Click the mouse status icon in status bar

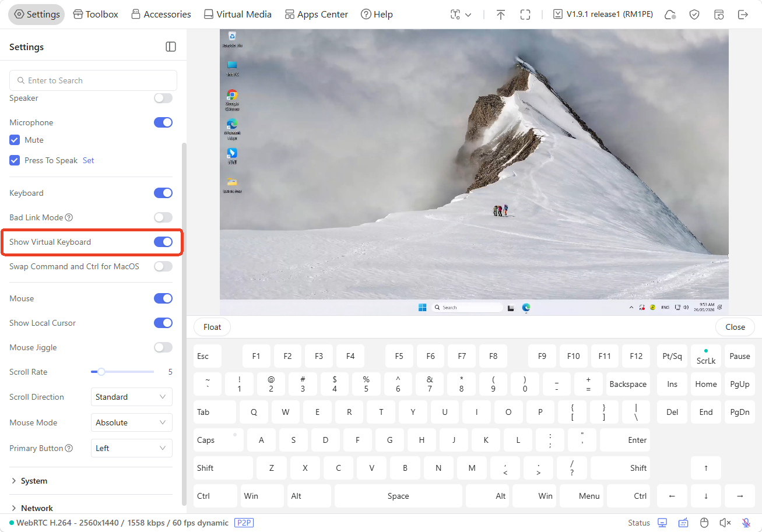tap(704, 523)
